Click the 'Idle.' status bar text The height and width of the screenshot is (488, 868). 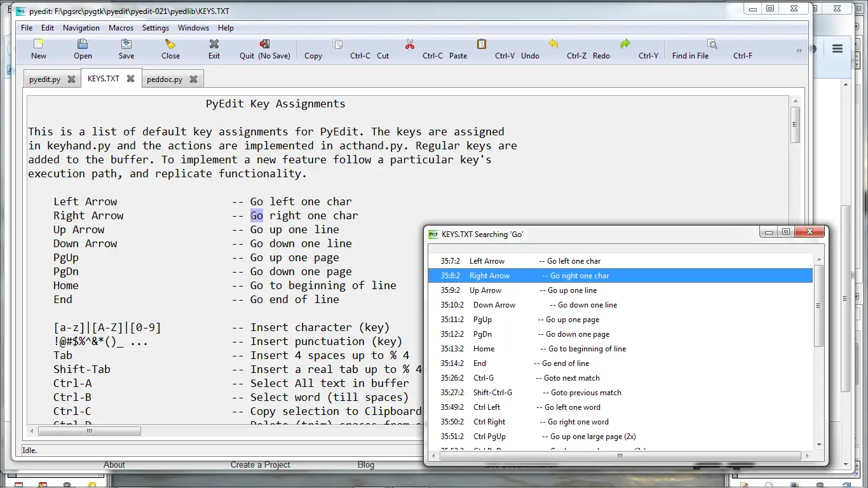point(30,451)
